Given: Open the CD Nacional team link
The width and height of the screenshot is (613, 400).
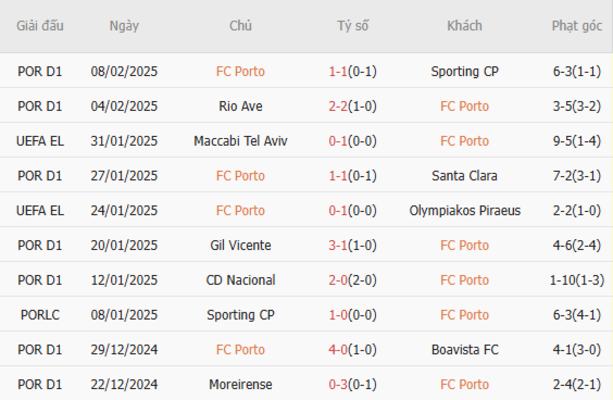Looking at the screenshot, I should point(240,281).
